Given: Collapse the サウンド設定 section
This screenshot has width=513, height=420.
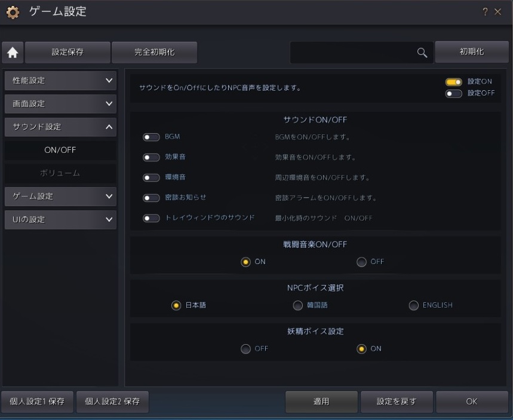Looking at the screenshot, I should coord(60,127).
